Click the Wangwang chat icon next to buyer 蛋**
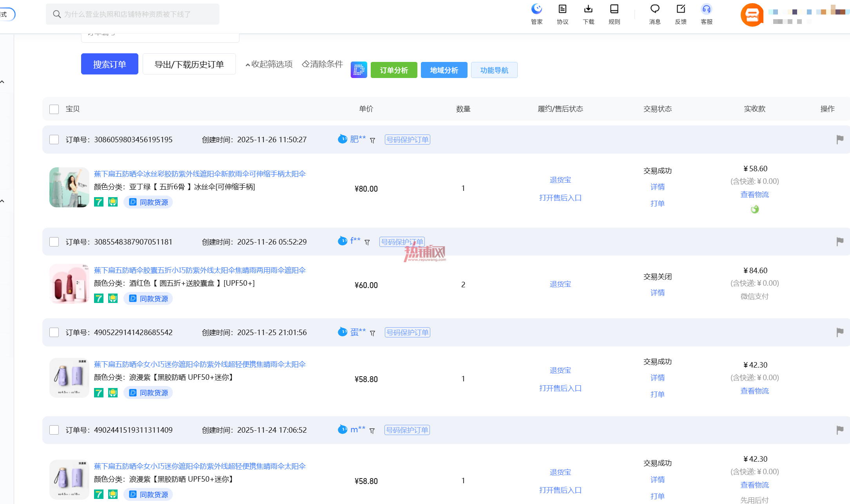Viewport: 850px width, 504px height. (343, 332)
